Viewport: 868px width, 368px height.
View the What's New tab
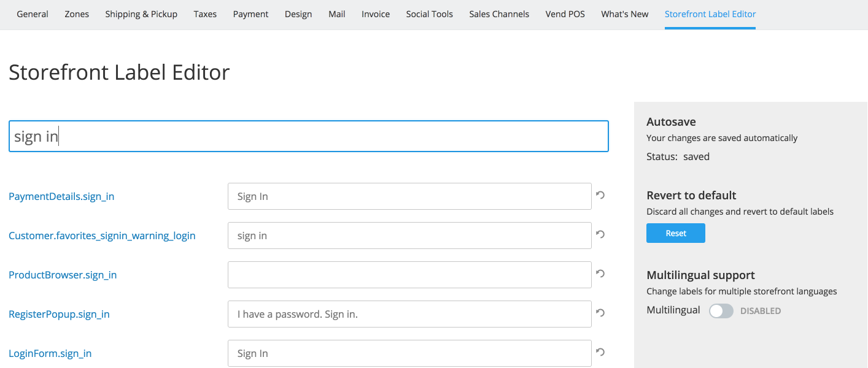pyautogui.click(x=625, y=14)
